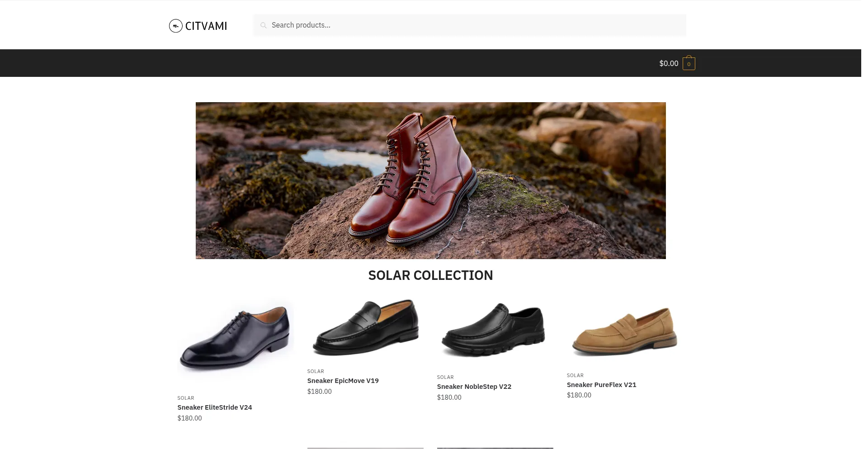The width and height of the screenshot is (868, 449).
Task: Select the Sneaker PureFlex V21 title link
Action: pyautogui.click(x=601, y=385)
